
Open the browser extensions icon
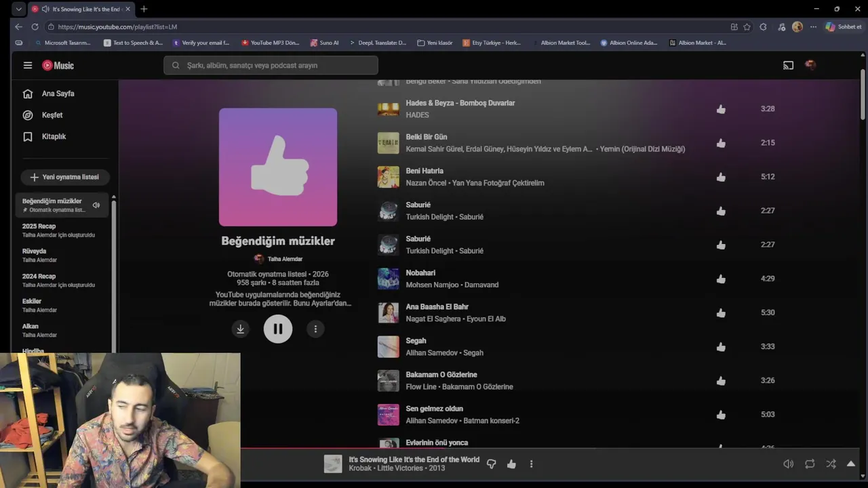(763, 27)
